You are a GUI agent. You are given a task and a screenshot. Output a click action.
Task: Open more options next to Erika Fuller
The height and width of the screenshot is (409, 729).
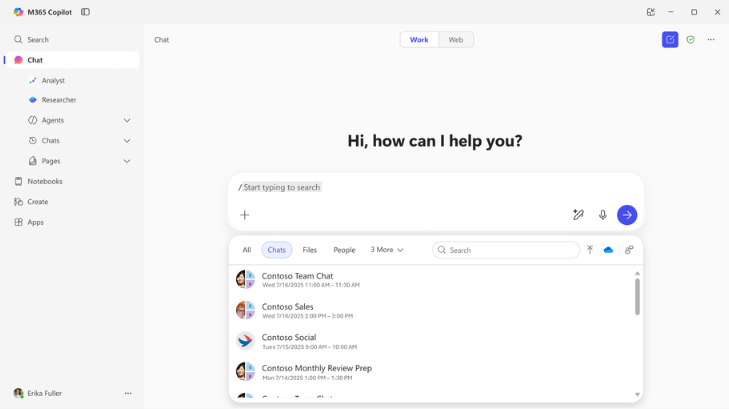tap(128, 393)
